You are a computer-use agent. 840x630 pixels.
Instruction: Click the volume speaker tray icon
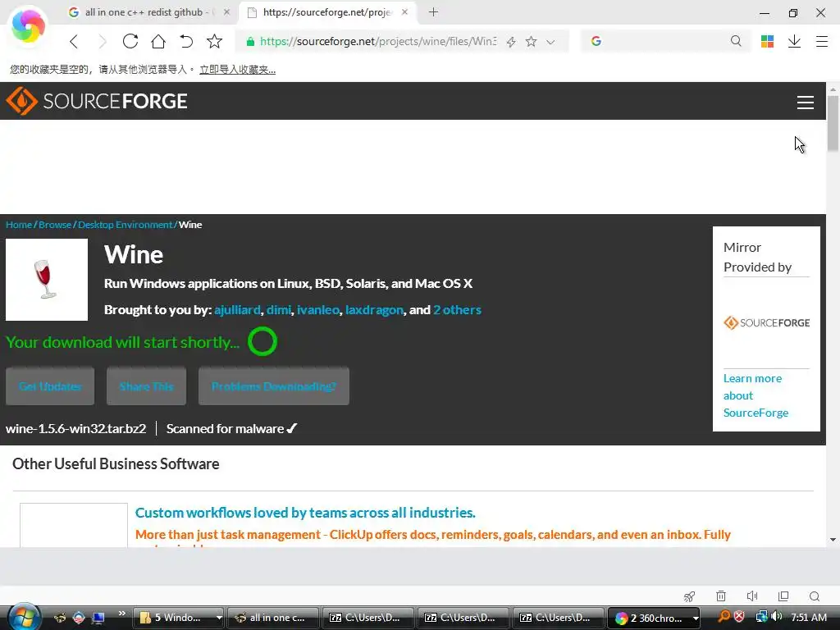coord(777,617)
